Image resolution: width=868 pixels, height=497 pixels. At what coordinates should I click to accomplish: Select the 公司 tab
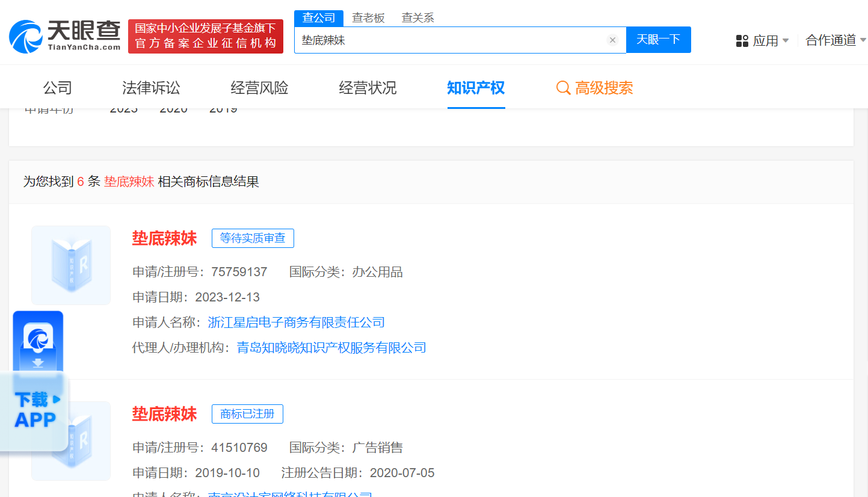tap(58, 88)
